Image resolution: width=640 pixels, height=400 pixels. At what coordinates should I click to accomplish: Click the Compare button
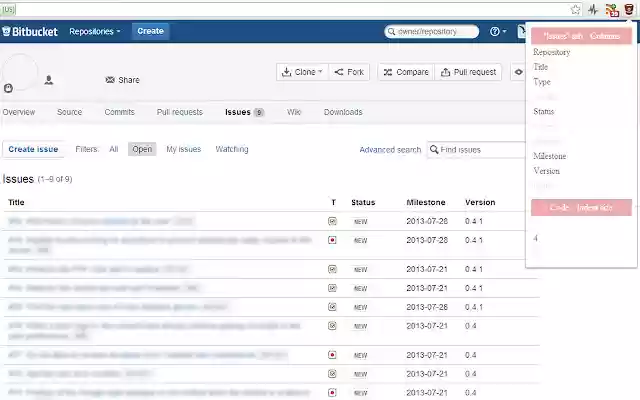tap(406, 72)
